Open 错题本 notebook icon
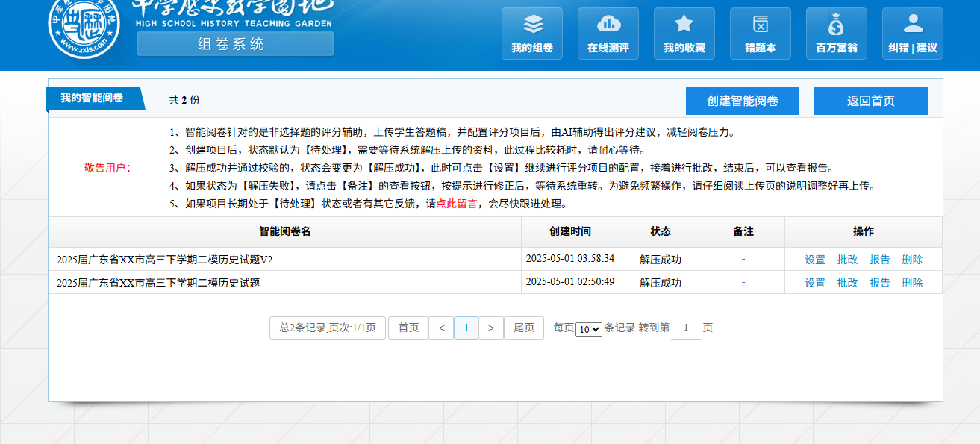The height and width of the screenshot is (444, 980). coord(761,25)
